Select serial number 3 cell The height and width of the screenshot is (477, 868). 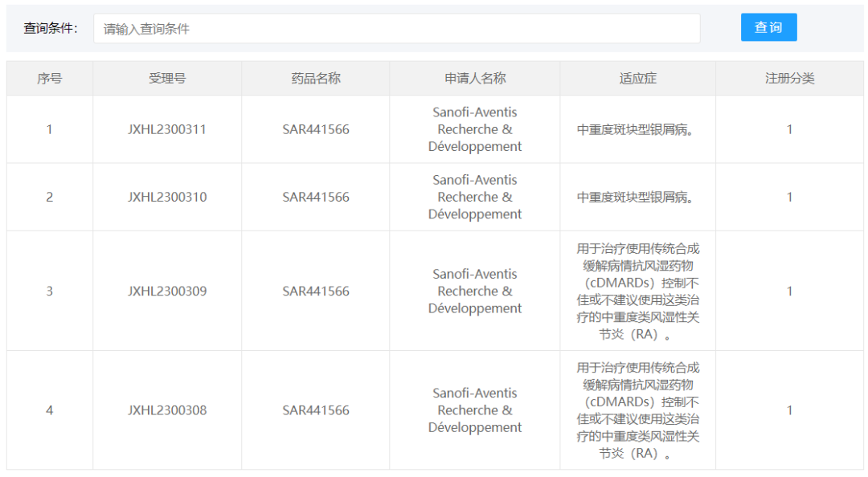50,291
